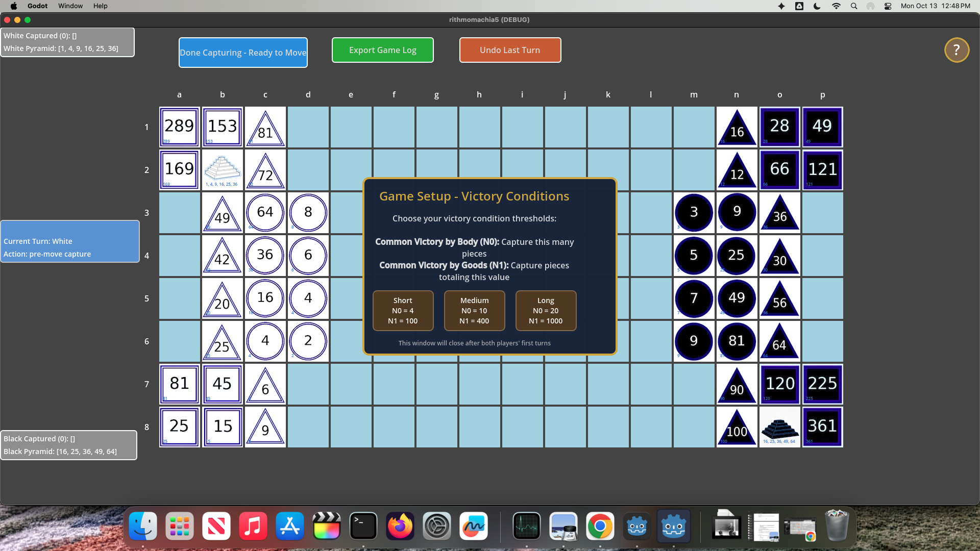The image size is (980, 551).
Task: Open the Window menu
Action: click(x=70, y=6)
